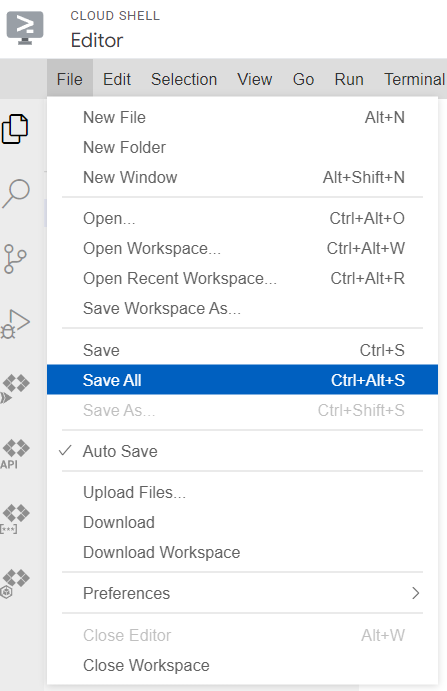
Task: Open the Cloud Code API icon
Action: tap(15, 454)
